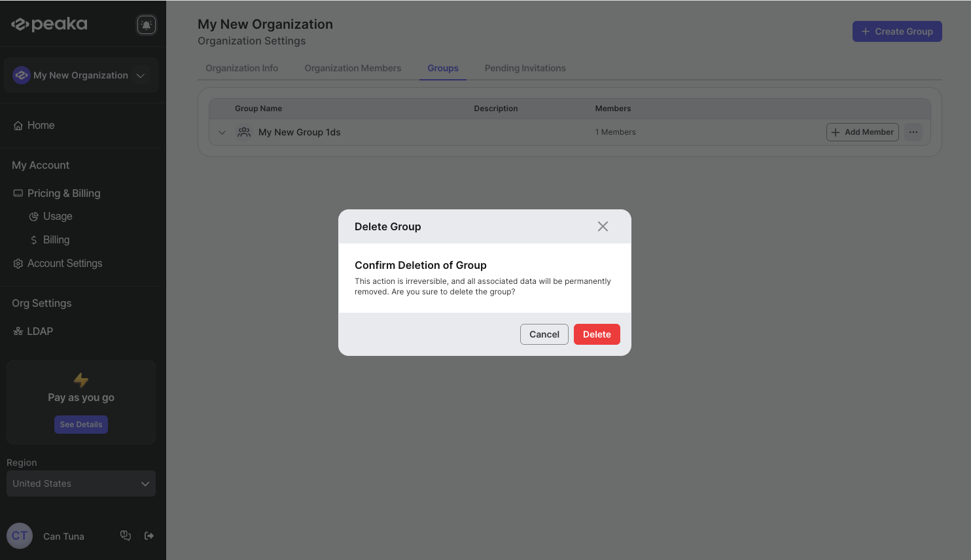The height and width of the screenshot is (560, 971).
Task: Select the LDAP icon under Org Settings
Action: pyautogui.click(x=18, y=331)
